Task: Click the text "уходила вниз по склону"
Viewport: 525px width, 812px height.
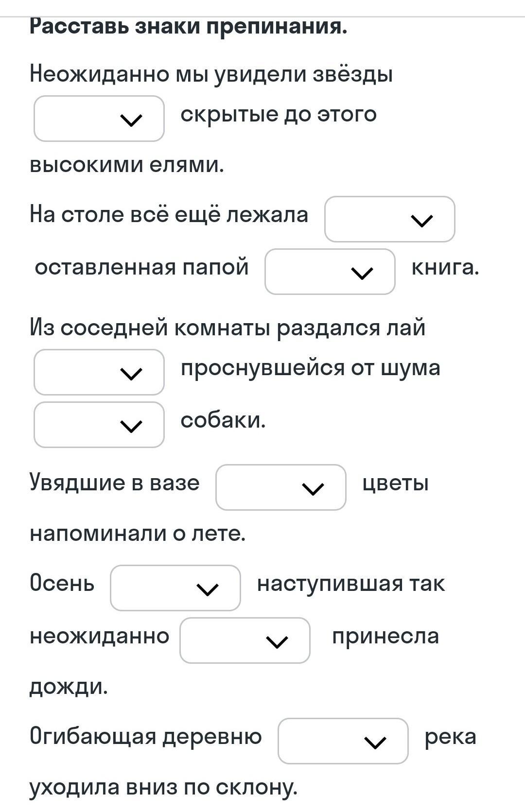Action: click(163, 787)
